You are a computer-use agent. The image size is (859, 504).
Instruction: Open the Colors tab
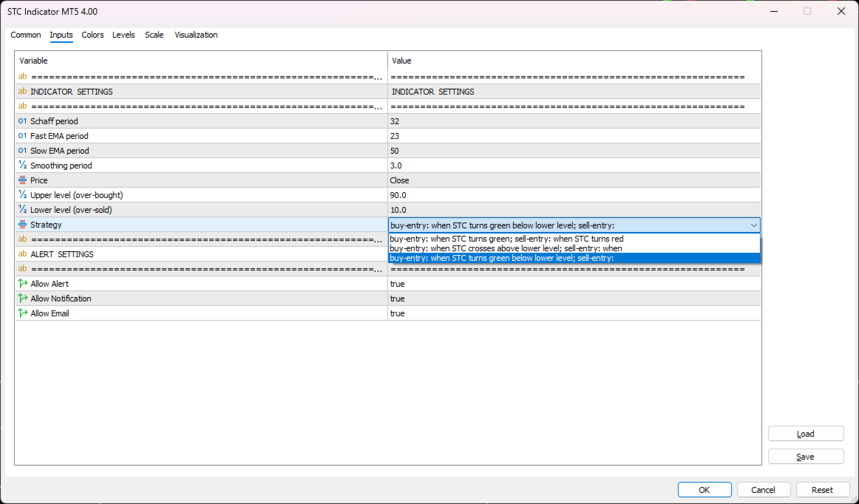(92, 35)
